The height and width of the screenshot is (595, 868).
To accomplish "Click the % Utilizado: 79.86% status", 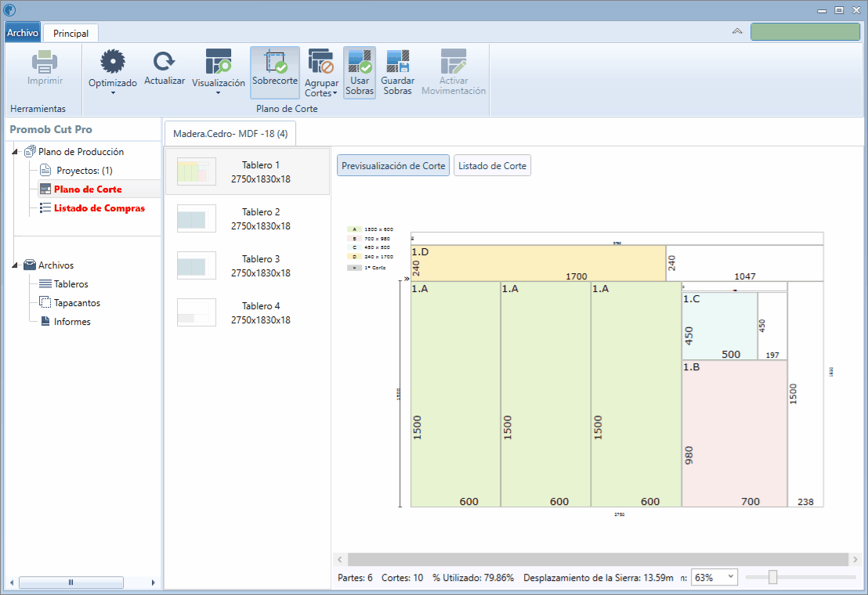I will pos(473,577).
